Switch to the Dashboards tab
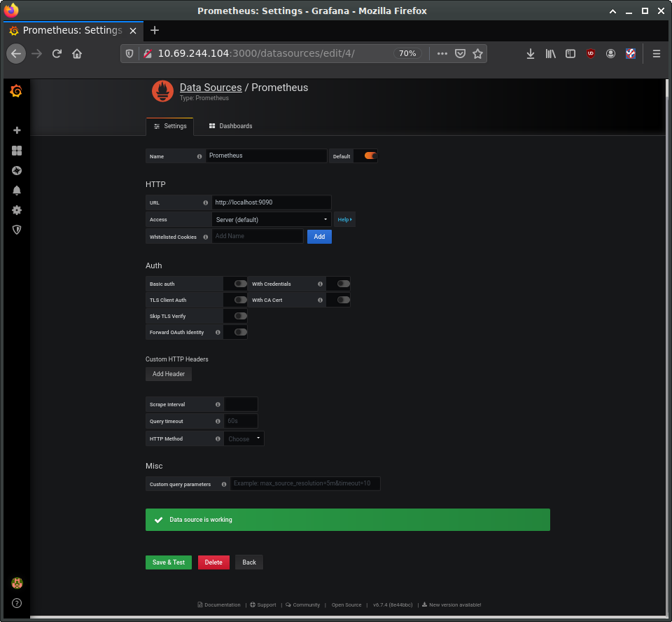 point(230,126)
